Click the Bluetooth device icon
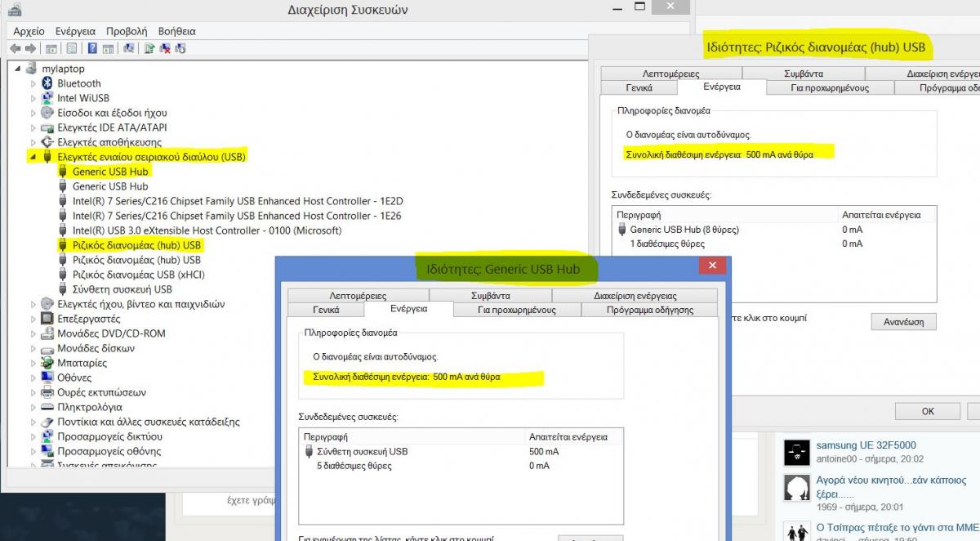This screenshot has height=541, width=980. point(47,83)
